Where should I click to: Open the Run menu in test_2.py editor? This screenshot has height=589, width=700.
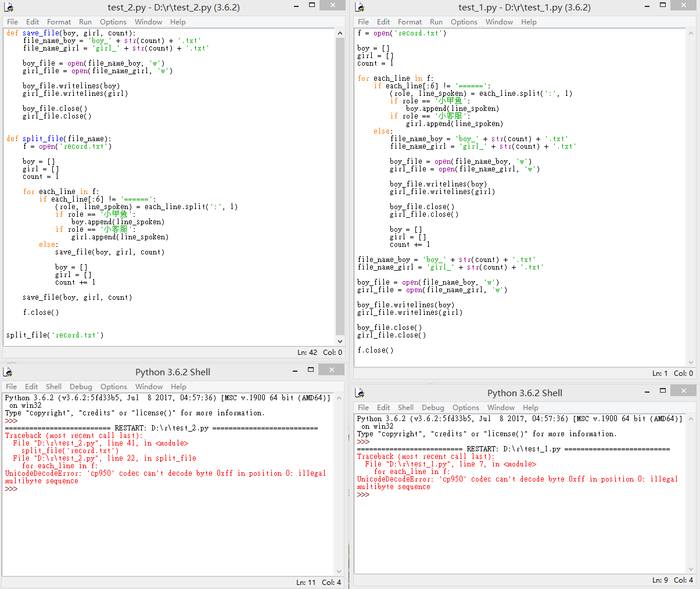tap(85, 22)
